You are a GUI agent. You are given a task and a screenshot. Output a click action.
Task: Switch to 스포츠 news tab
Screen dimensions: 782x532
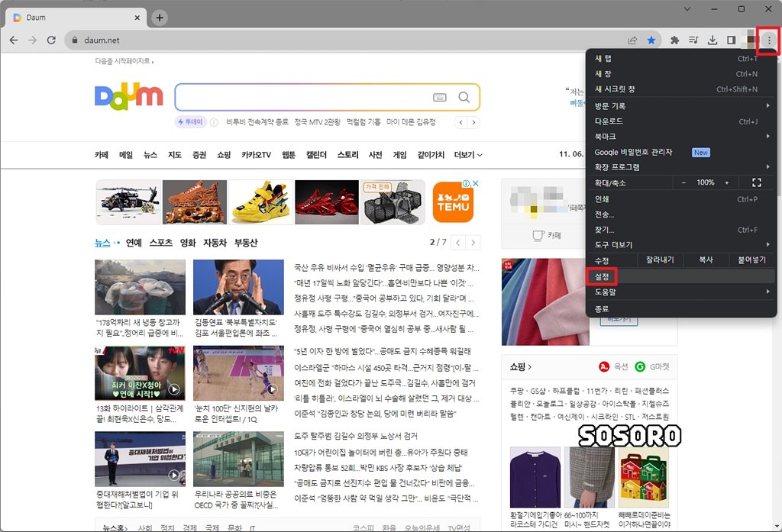161,243
